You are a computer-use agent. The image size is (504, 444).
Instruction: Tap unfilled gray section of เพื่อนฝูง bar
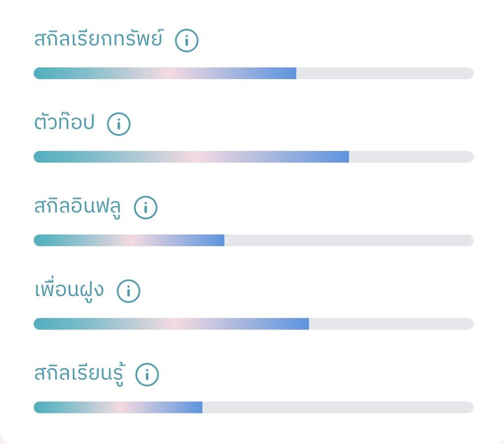click(391, 324)
